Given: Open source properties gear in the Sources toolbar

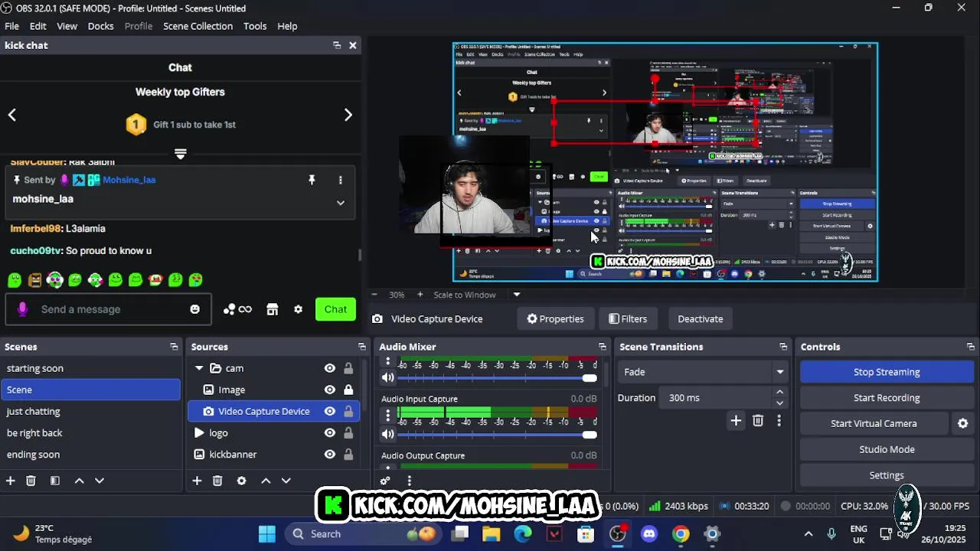Looking at the screenshot, I should pos(241,481).
